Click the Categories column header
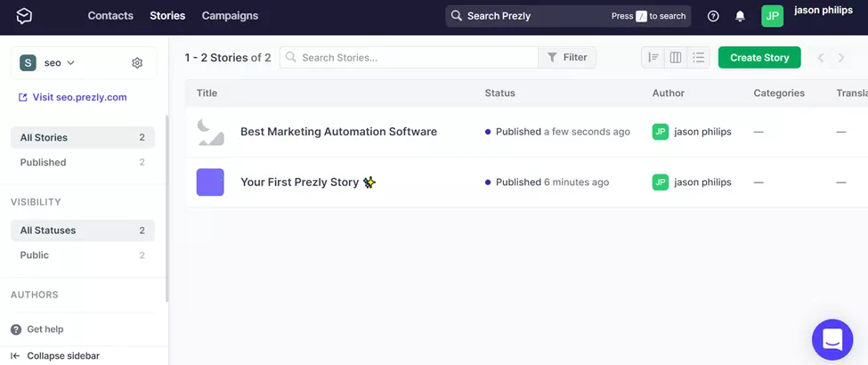The image size is (868, 365). pyautogui.click(x=779, y=93)
